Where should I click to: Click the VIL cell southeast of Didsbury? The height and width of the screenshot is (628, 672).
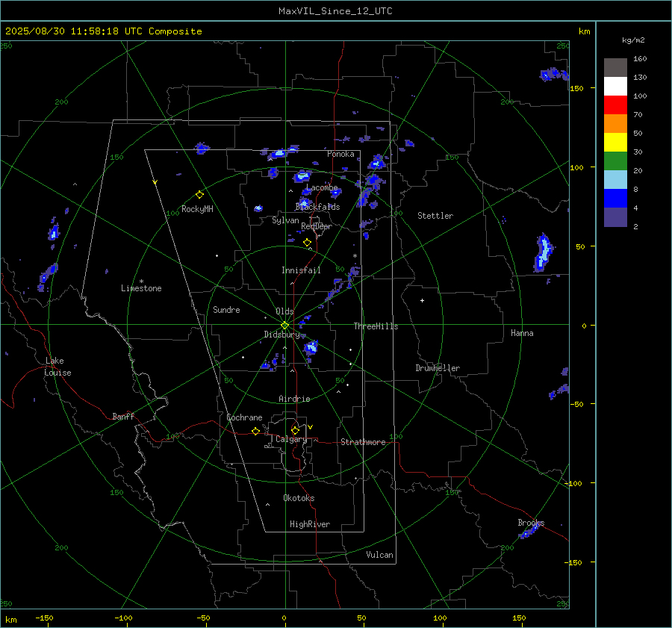[x=311, y=346]
